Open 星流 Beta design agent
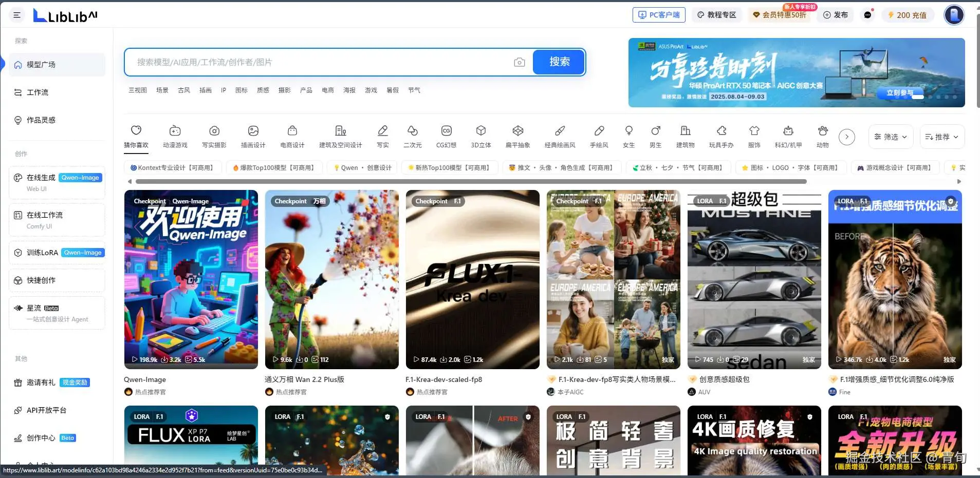980x478 pixels. pyautogui.click(x=57, y=313)
